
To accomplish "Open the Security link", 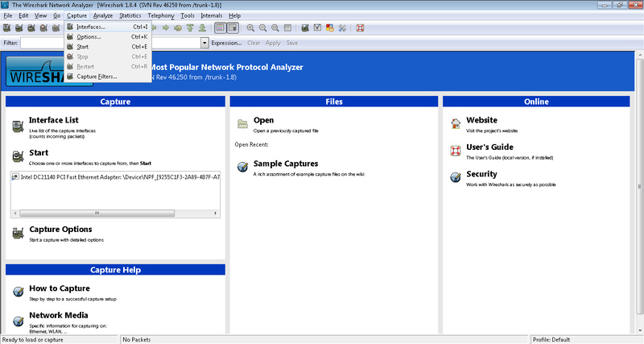I will click(x=481, y=174).
